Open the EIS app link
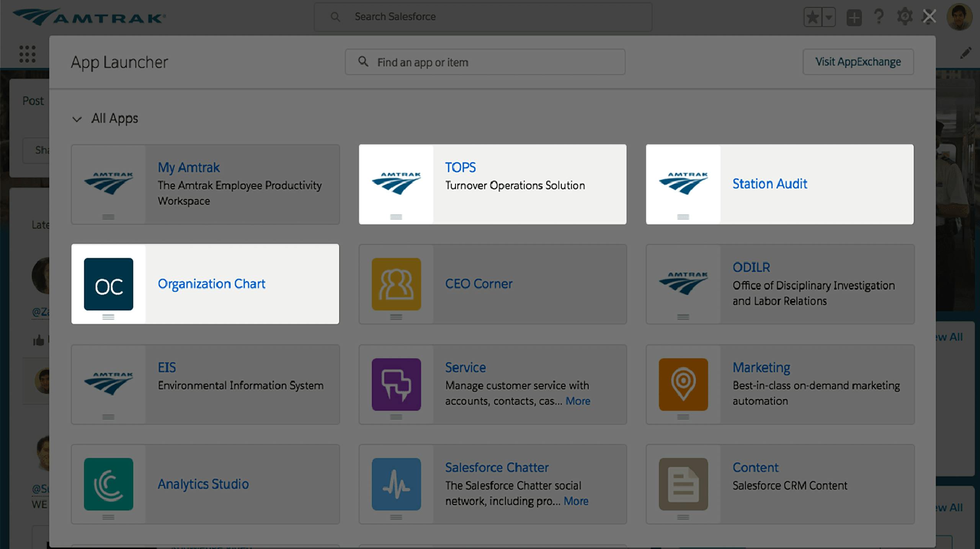 (167, 368)
